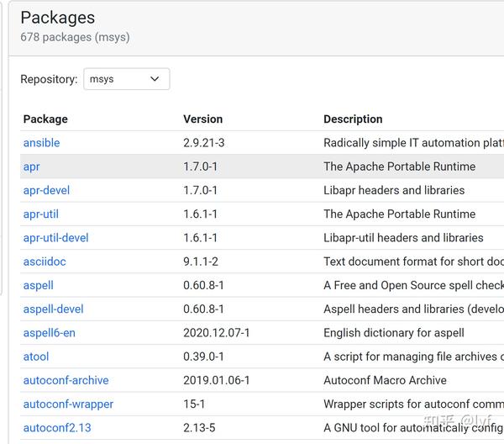This screenshot has width=504, height=444.
Task: Select version 0.60.8-1 in aspell row
Action: point(203,285)
